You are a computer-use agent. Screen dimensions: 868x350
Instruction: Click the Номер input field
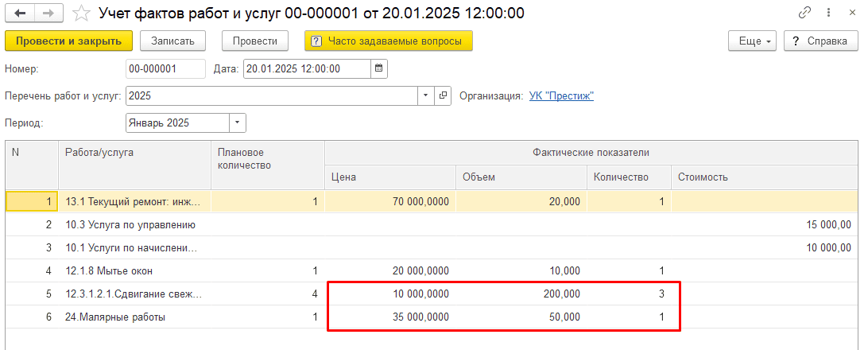(165, 69)
